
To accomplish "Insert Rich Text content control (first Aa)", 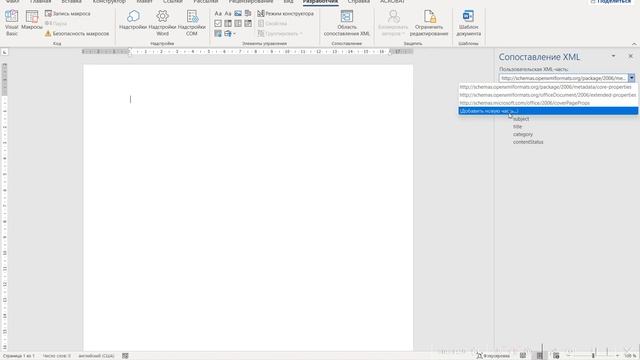I will tap(218, 13).
